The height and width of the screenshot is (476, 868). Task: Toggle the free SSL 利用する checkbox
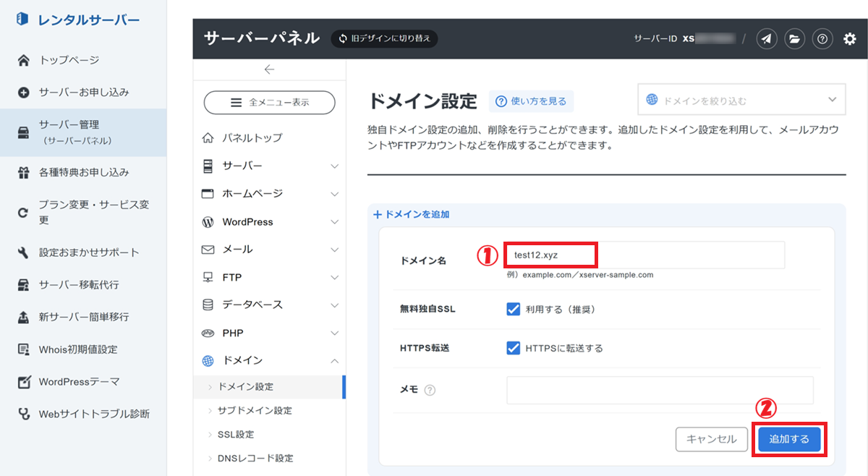[514, 309]
